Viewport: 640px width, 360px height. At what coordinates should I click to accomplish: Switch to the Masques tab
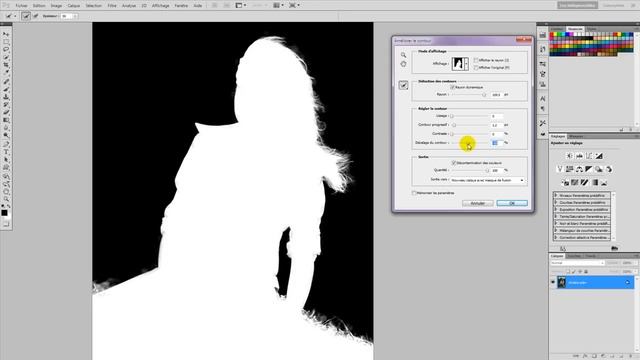(576, 136)
